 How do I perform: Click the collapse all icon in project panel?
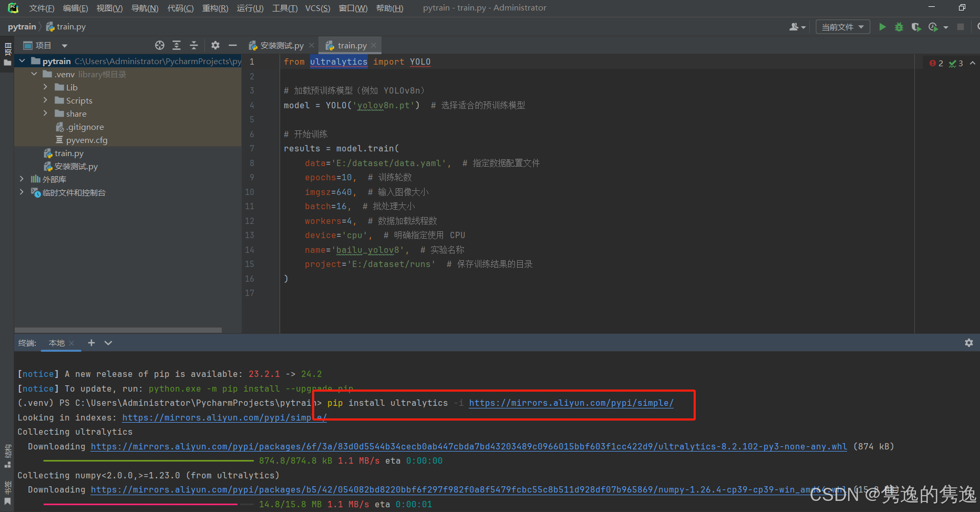194,45
